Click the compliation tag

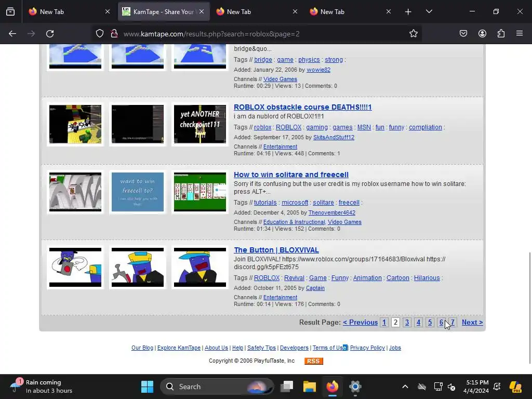point(425,127)
